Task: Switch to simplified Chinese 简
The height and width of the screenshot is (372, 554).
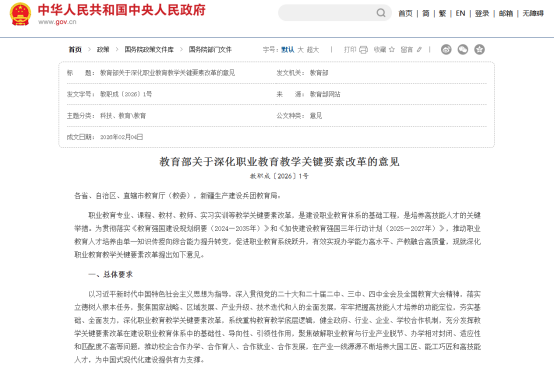Action: click(x=426, y=13)
